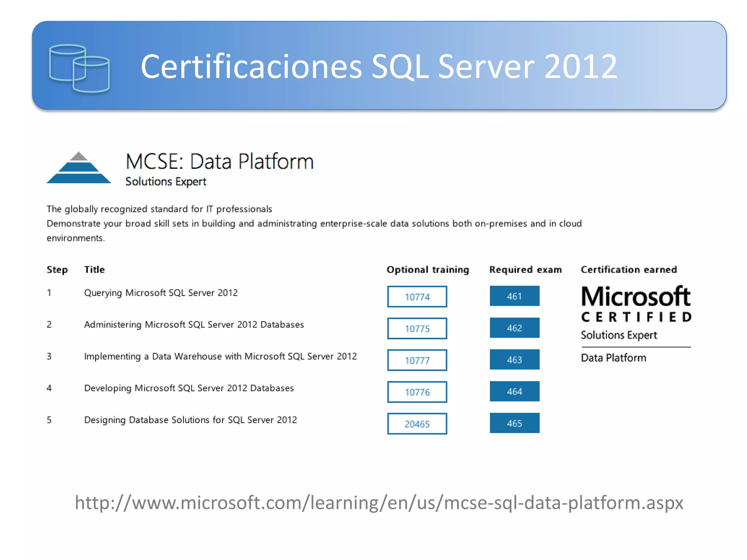This screenshot has width=747, height=560.
Task: Click 'Developing Microsoft SQL Server 2012 Databases' title
Action: [189, 388]
